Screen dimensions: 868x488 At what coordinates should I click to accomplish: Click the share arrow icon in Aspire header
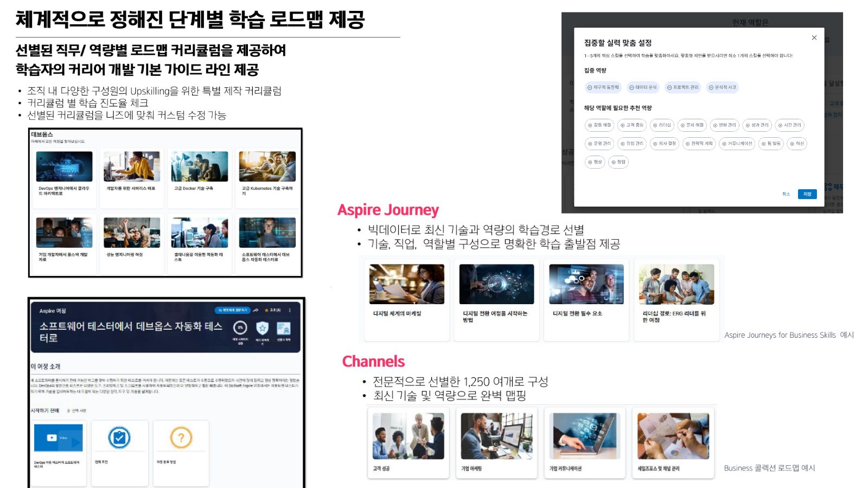pyautogui.click(x=256, y=310)
